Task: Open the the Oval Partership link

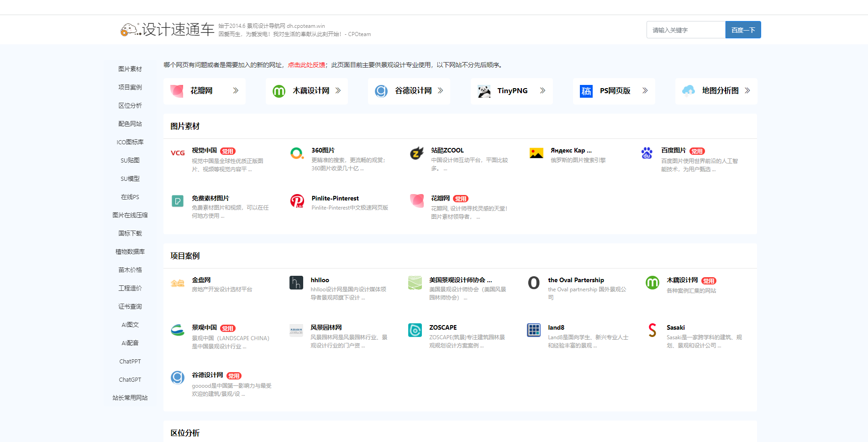Action: point(576,280)
